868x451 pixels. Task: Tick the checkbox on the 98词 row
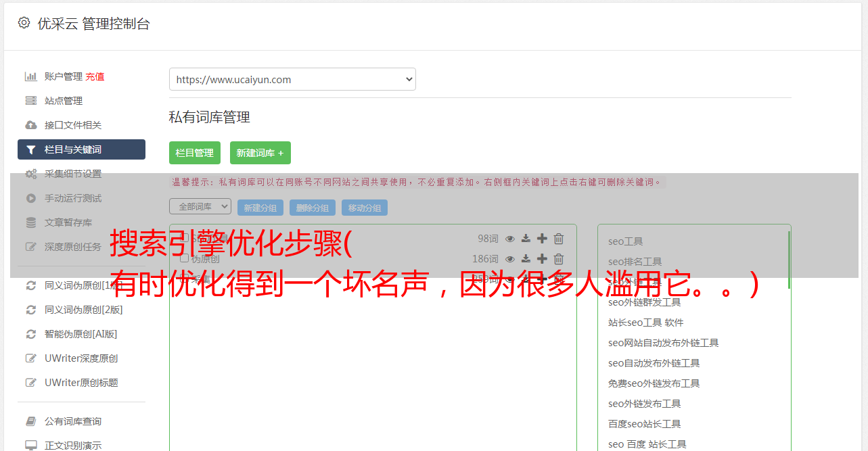[184, 238]
